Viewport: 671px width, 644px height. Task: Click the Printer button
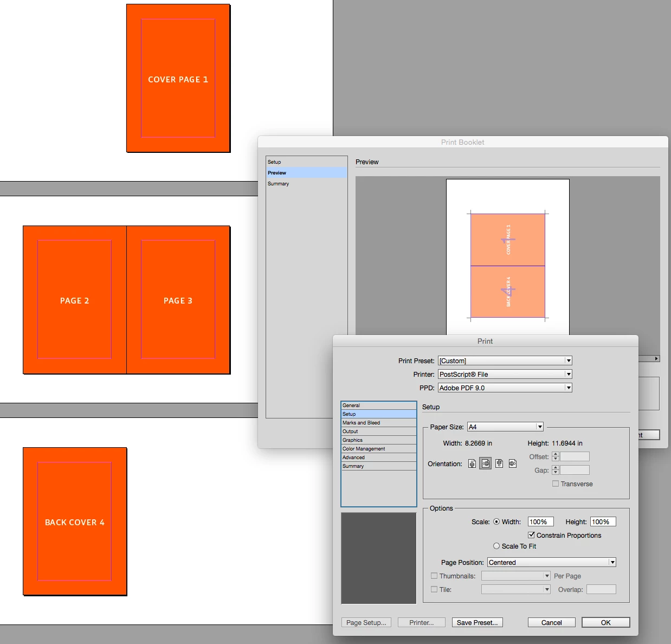(x=422, y=622)
